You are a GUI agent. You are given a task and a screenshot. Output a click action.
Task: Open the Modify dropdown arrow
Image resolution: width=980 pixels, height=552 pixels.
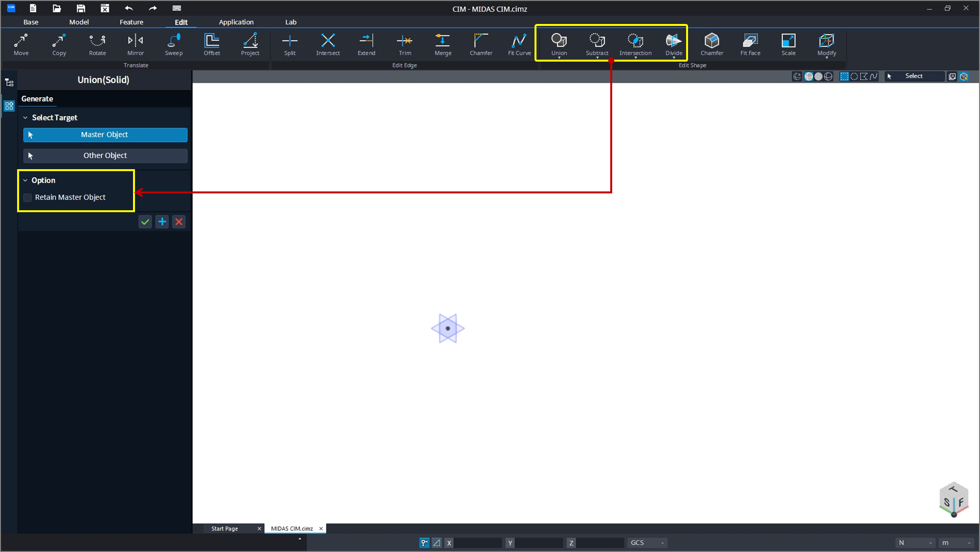826,58
